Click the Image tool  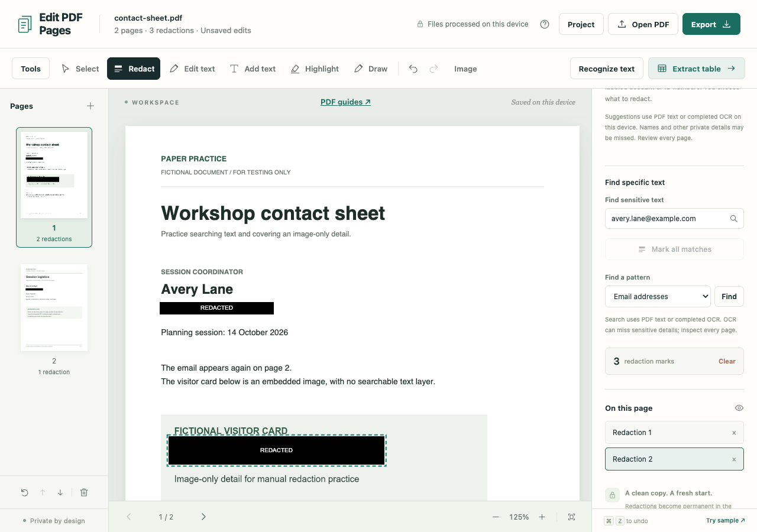tap(465, 69)
